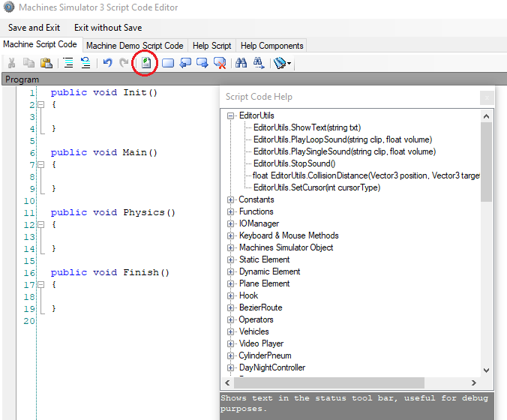This screenshot has width=507, height=420.
Task: Close the Script Code Help panel
Action: (x=487, y=97)
